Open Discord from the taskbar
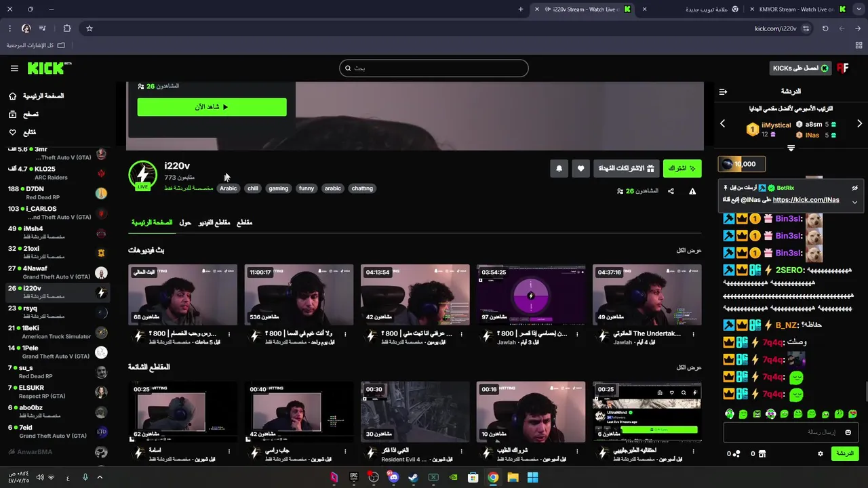 (x=393, y=477)
